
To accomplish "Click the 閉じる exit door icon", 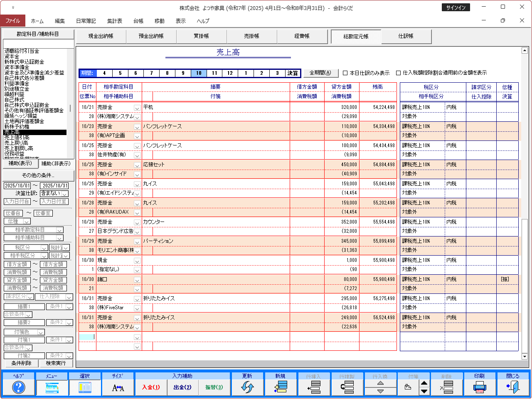I will pyautogui.click(x=513, y=387).
